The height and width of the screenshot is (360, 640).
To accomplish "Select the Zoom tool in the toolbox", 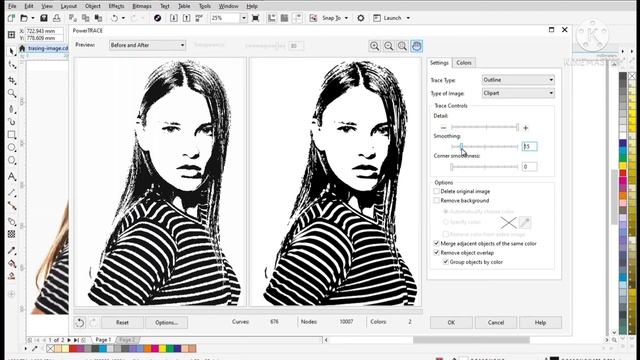I will [12, 93].
